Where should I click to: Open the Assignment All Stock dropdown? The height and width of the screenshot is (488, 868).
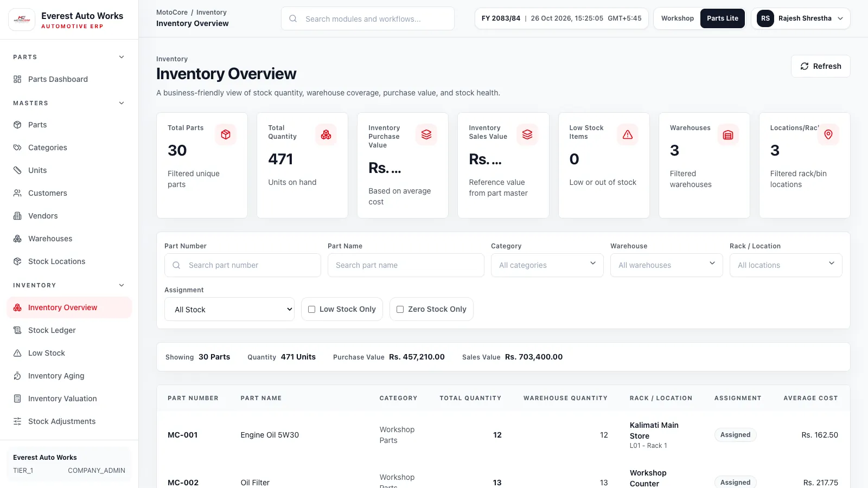coord(229,309)
